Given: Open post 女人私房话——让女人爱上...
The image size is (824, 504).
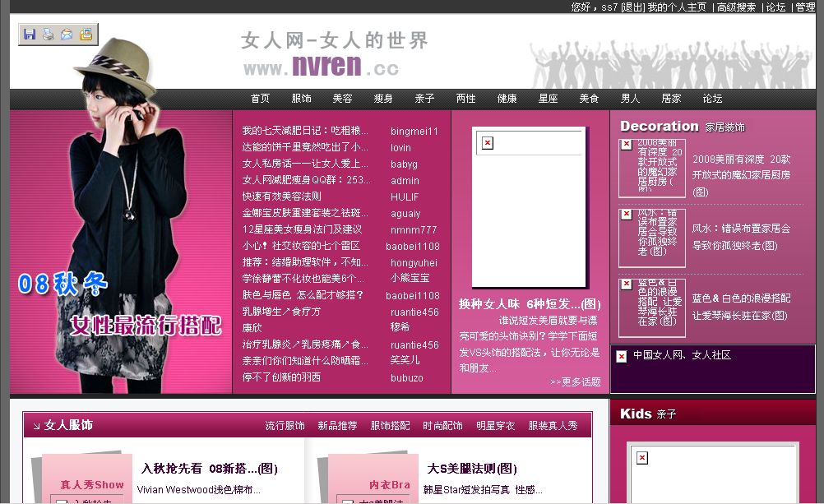Looking at the screenshot, I should point(305,164).
